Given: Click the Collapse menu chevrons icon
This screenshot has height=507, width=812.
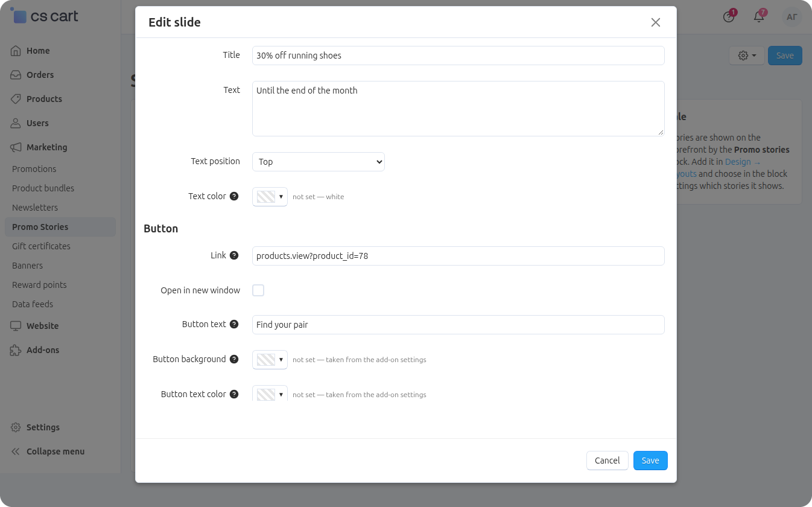Looking at the screenshot, I should (x=16, y=451).
